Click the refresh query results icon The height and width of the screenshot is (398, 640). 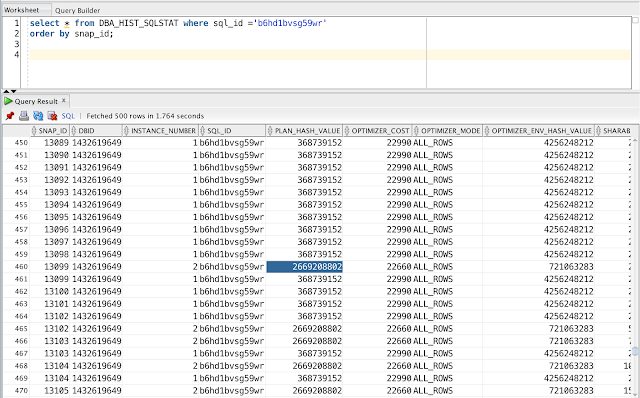pos(38,116)
